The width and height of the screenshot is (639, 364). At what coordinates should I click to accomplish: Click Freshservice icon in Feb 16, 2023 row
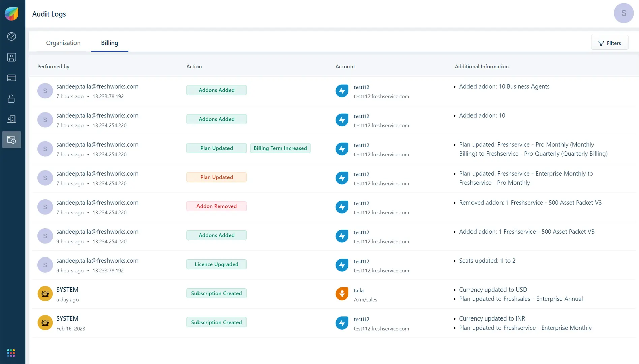(x=342, y=323)
